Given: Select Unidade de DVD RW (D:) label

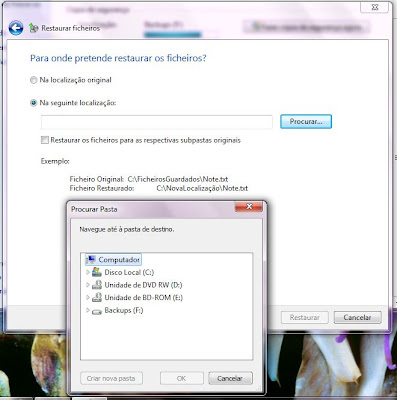Looking at the screenshot, I should tap(143, 285).
